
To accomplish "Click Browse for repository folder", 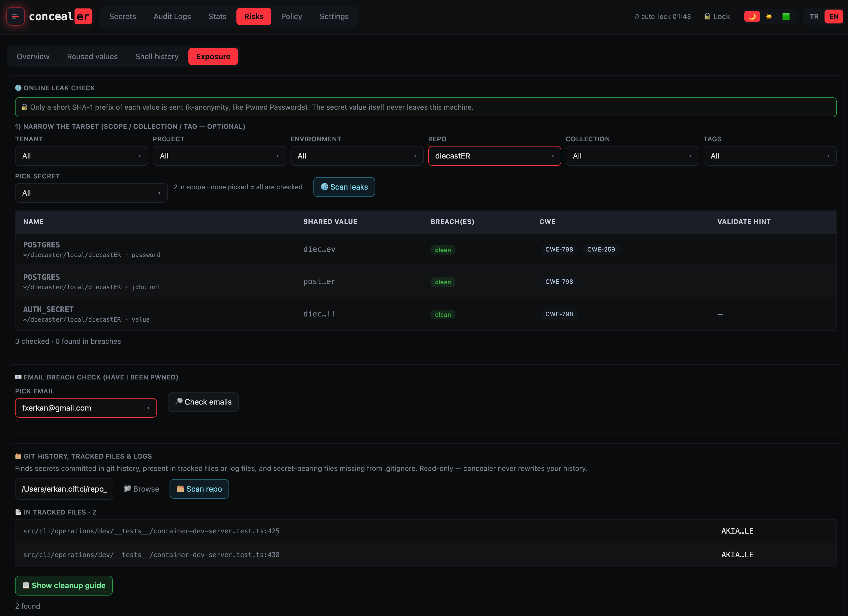I will click(x=141, y=489).
